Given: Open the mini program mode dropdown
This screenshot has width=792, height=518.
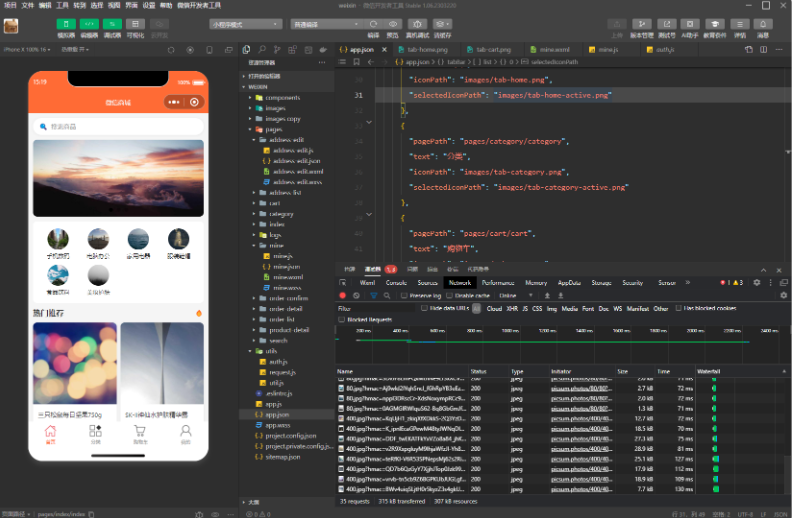Looking at the screenshot, I should 245,24.
